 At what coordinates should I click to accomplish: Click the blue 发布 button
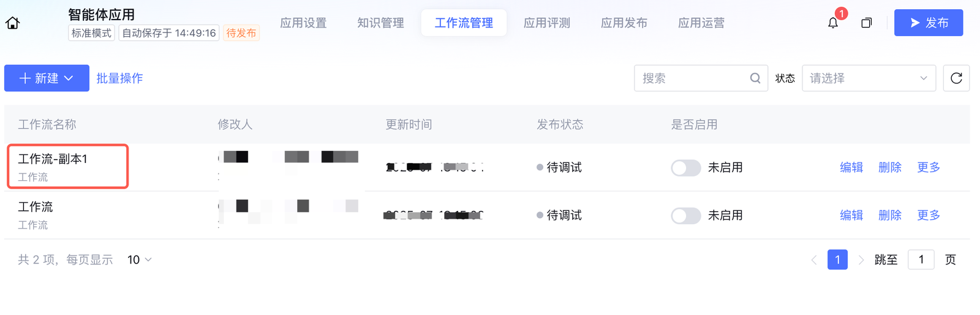coord(928,23)
